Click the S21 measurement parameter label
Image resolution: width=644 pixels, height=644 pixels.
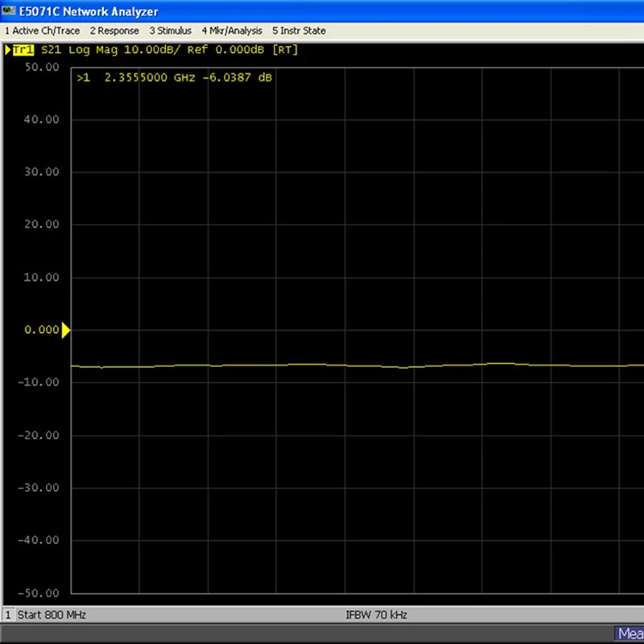tap(52, 50)
